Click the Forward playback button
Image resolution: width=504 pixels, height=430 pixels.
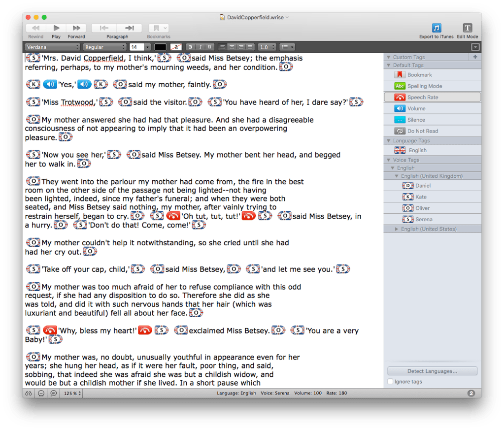point(76,28)
